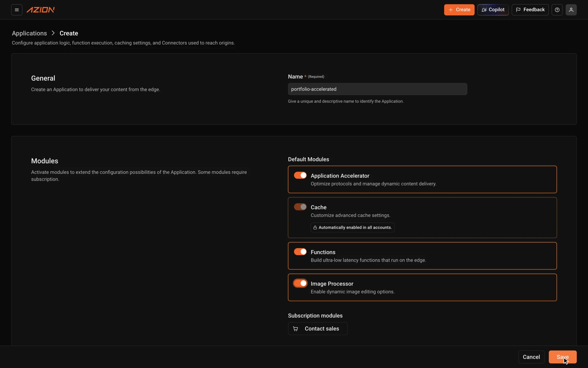Open the help question mark icon

click(x=557, y=10)
